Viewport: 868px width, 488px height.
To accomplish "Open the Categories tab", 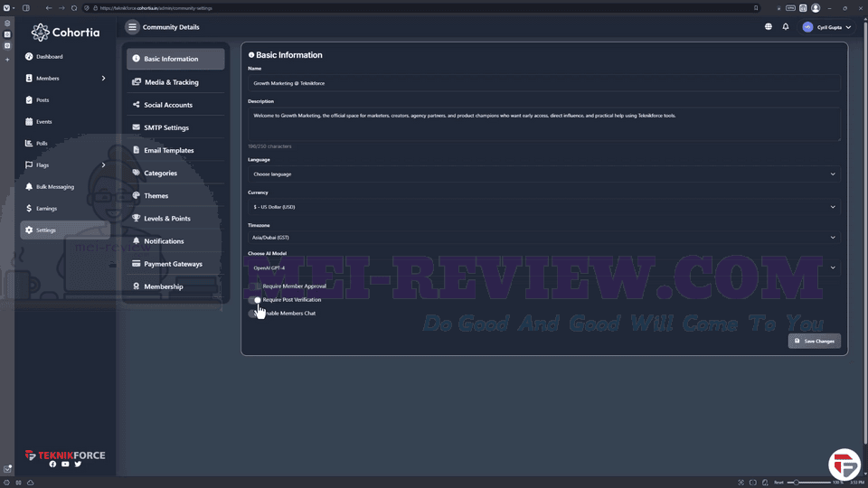I will click(x=175, y=173).
